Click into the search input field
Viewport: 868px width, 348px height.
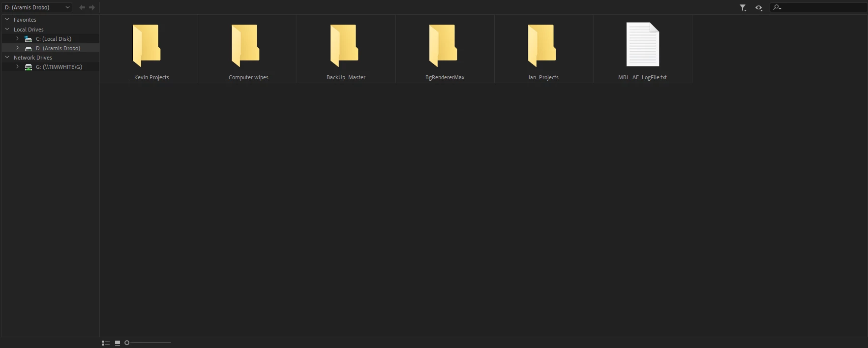pyautogui.click(x=824, y=7)
